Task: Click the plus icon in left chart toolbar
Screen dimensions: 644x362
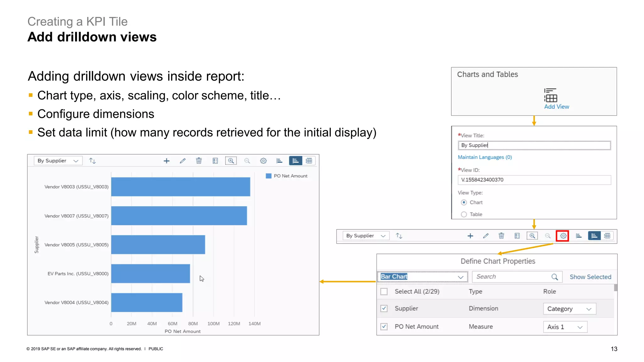Action: (x=167, y=161)
